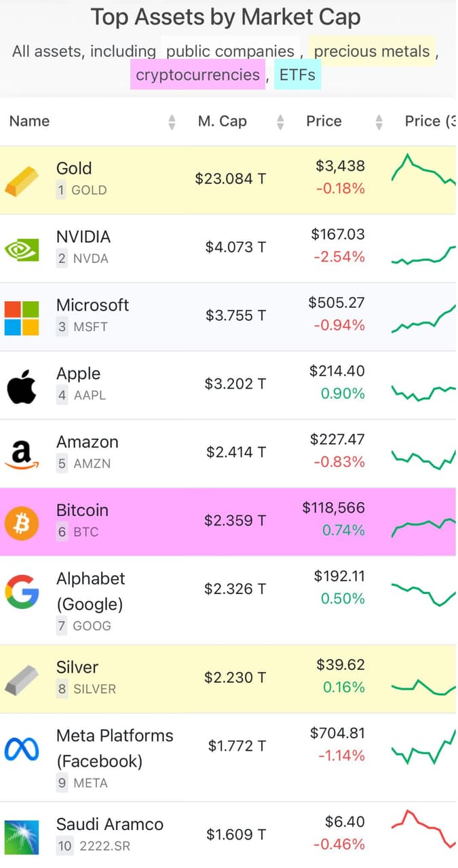Image resolution: width=458 pixels, height=868 pixels.
Task: Click the Google logo icon
Action: coord(22,591)
